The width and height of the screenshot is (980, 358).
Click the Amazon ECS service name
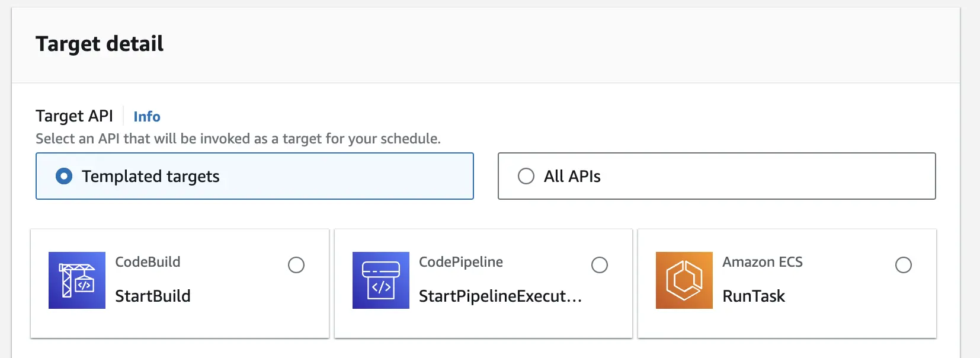pos(763,262)
